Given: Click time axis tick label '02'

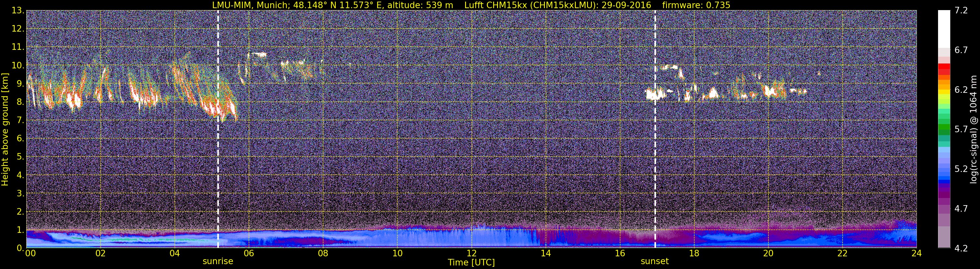Looking at the screenshot, I should [100, 253].
